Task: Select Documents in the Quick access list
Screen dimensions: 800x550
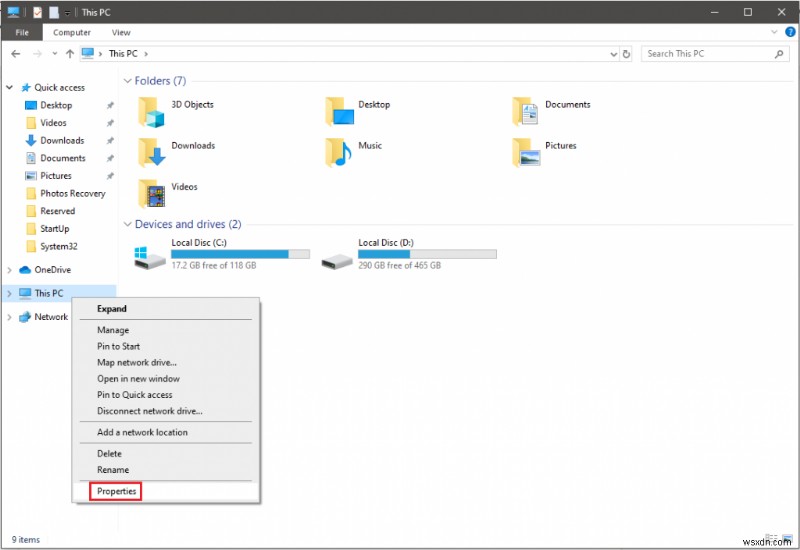Action: pos(63,158)
